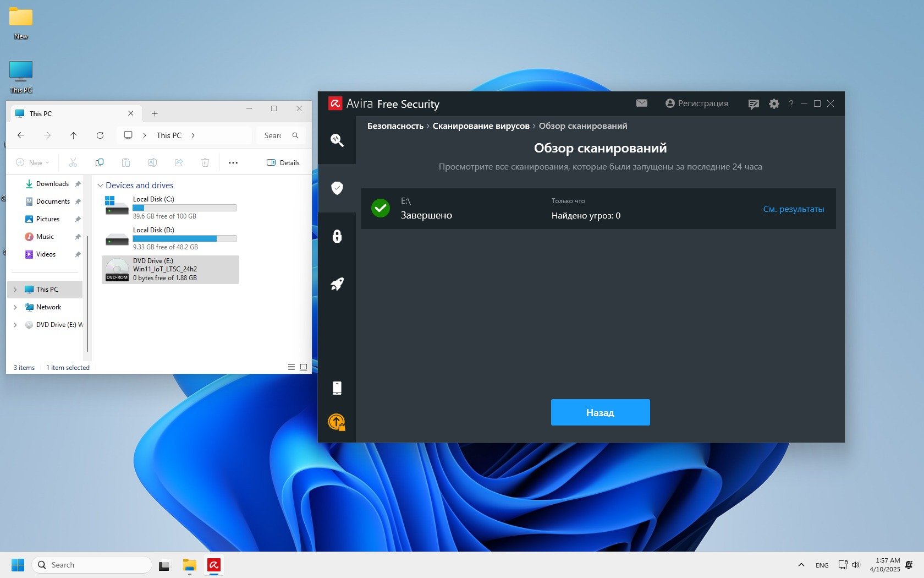
Task: Select the Security shield sidebar icon
Action: click(337, 188)
